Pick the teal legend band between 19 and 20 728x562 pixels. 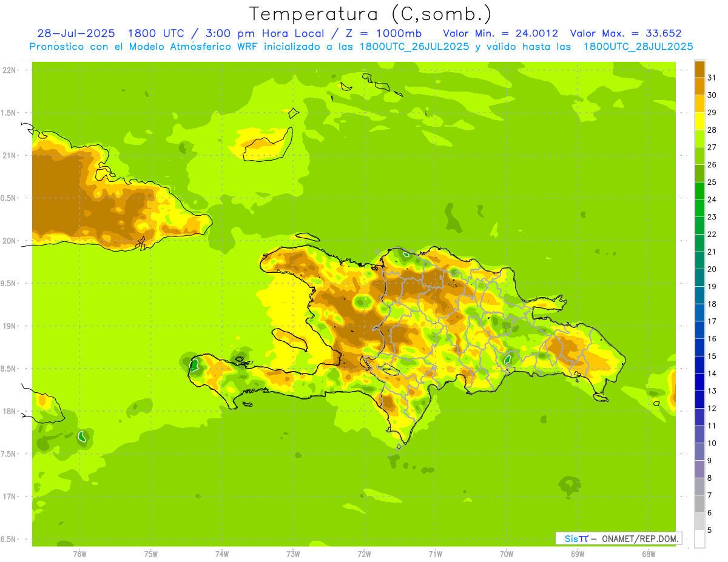pos(699,278)
